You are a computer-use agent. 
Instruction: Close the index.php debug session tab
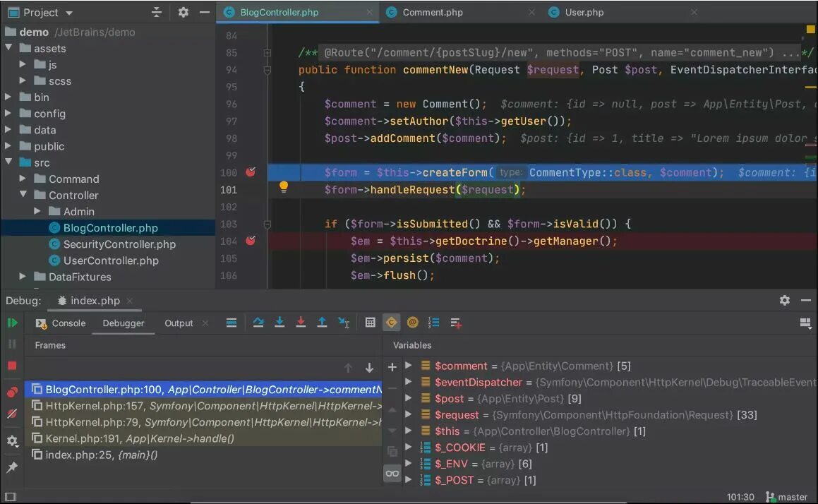click(130, 301)
